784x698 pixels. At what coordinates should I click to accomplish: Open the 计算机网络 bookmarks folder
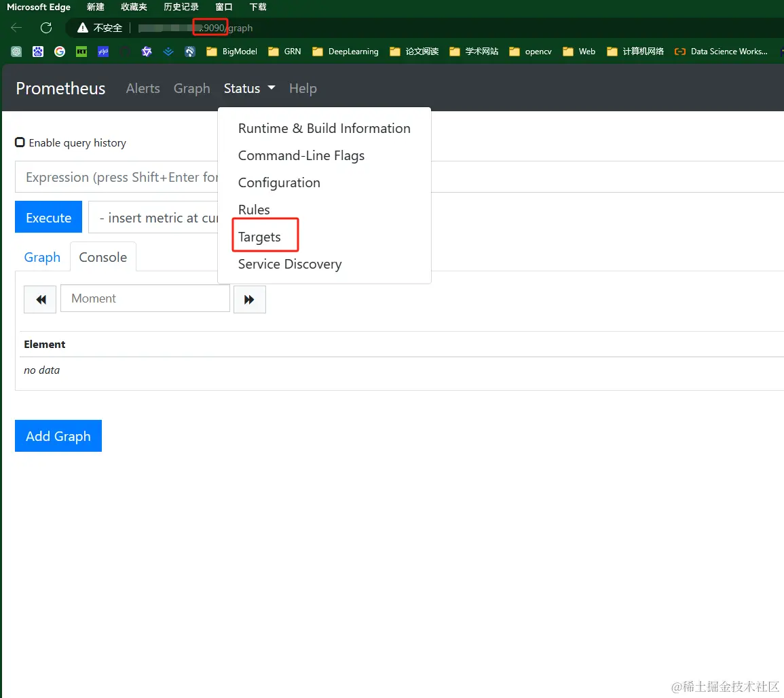coord(635,52)
